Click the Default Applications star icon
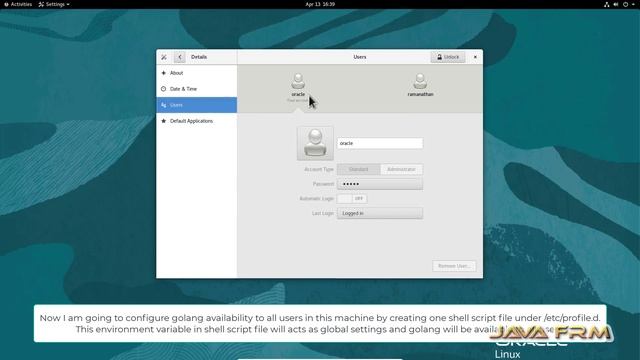Screen dimensions: 640x360 (x=164, y=121)
